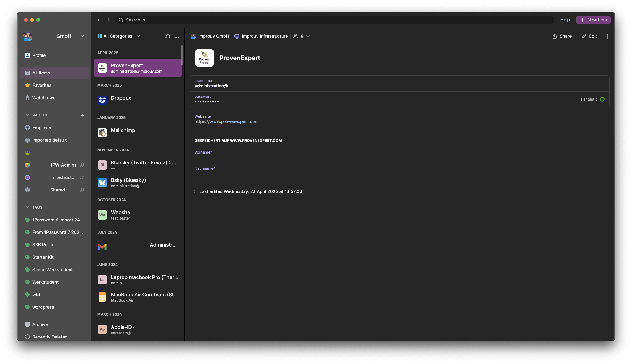Collapse the TAGS section
Screen dimensions: 632x364
click(x=27, y=207)
